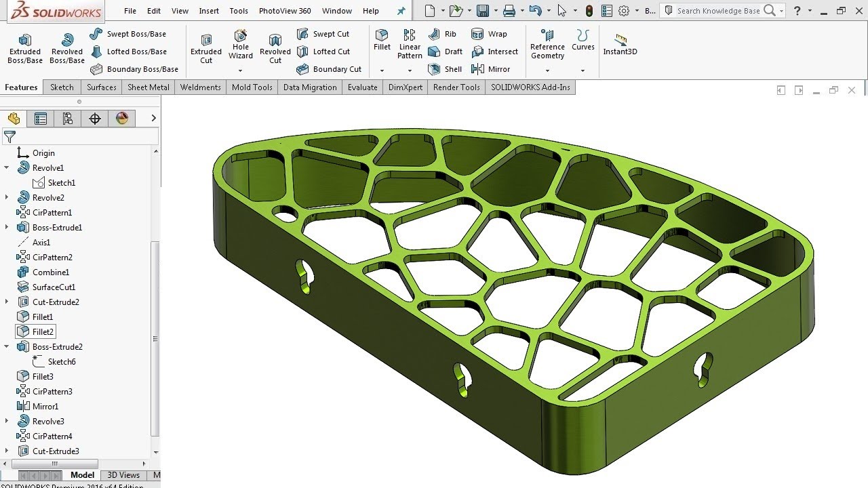Choose the Lofted Boss/Base tool
Image resolution: width=868 pixels, height=488 pixels.
(x=128, y=52)
